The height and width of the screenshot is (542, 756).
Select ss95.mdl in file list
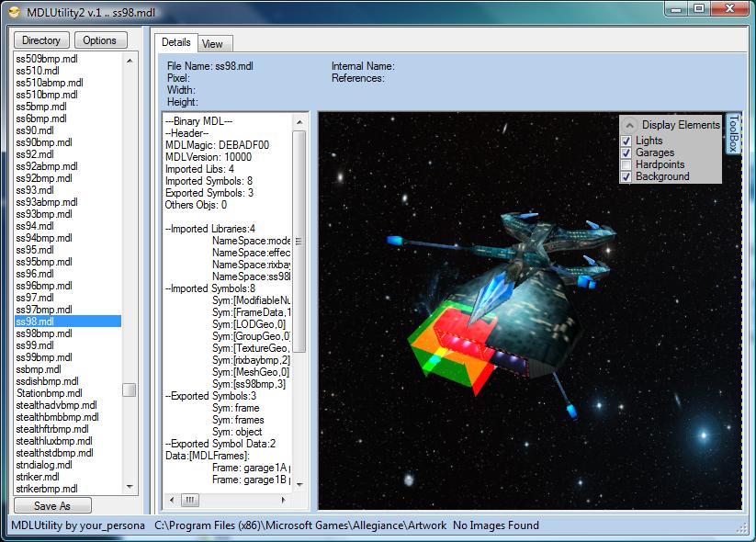pyautogui.click(x=35, y=250)
